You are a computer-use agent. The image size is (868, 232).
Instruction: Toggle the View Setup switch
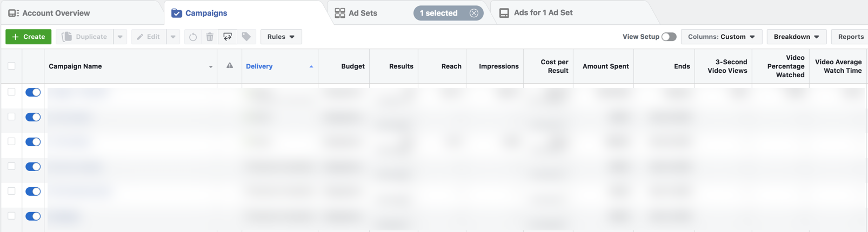[x=669, y=37]
